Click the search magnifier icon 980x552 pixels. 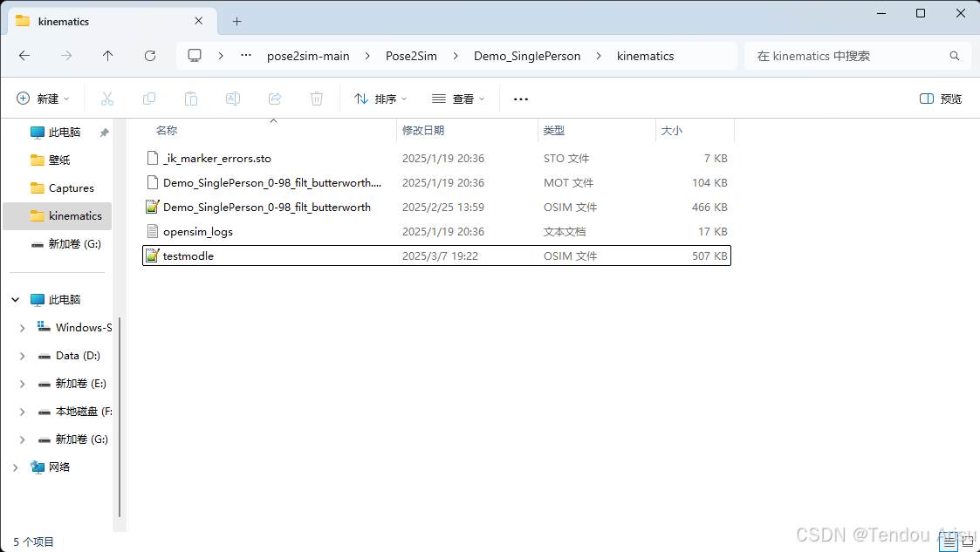(955, 56)
